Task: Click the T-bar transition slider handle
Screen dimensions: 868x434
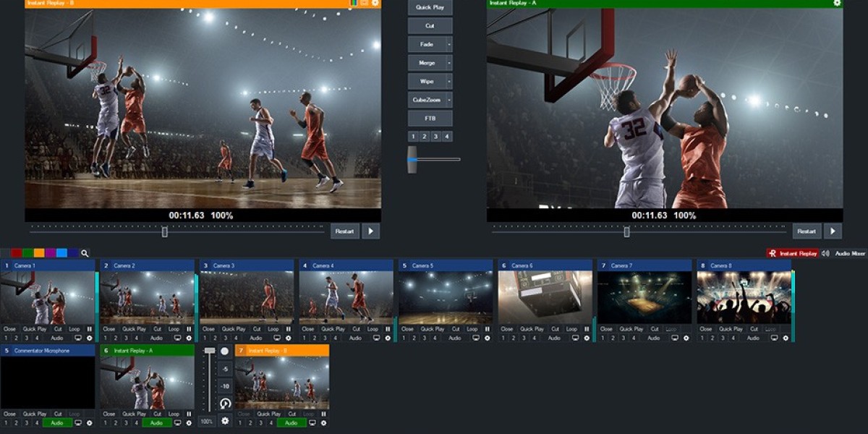Action: point(412,159)
